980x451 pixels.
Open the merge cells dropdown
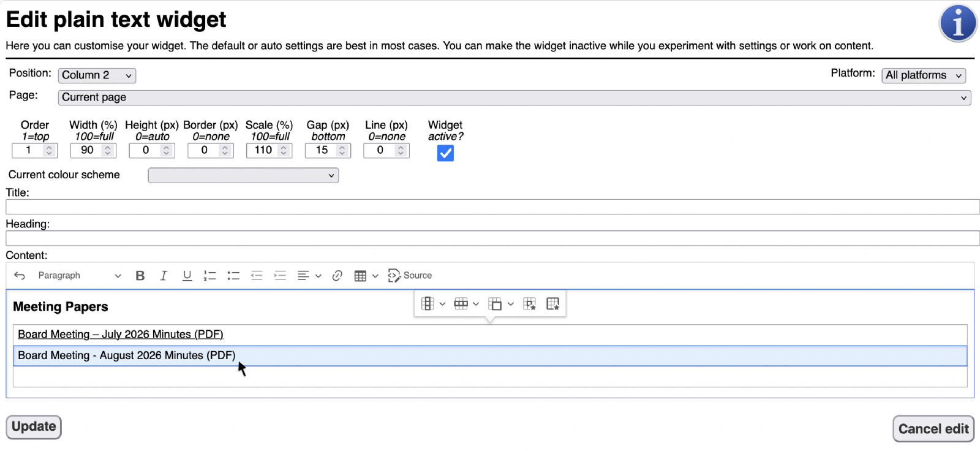pos(501,304)
